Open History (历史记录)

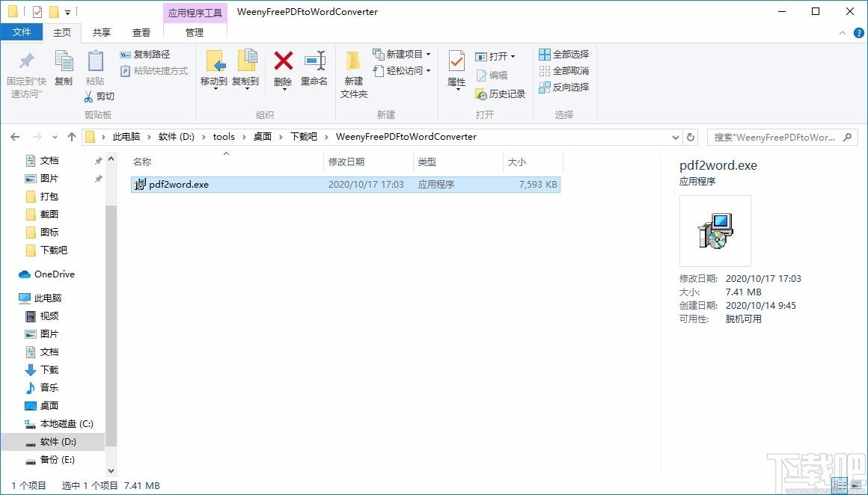pos(500,94)
